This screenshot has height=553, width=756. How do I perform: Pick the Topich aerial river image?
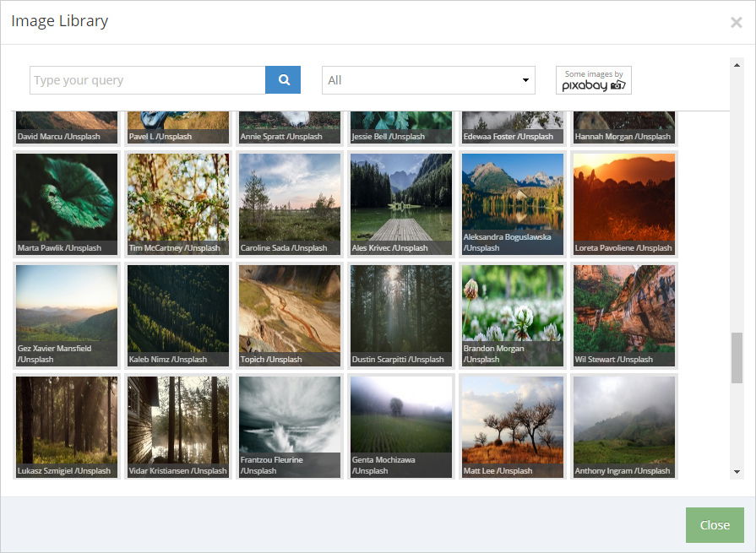point(290,316)
